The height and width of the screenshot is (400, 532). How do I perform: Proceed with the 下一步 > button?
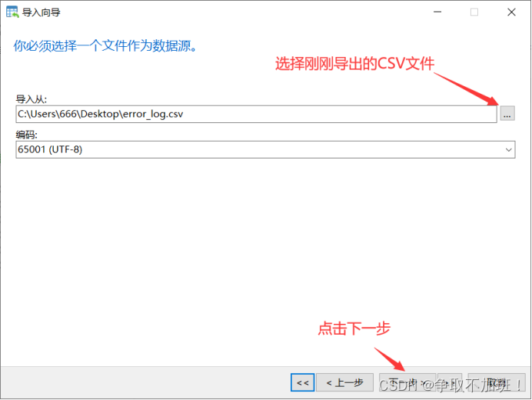(x=407, y=382)
